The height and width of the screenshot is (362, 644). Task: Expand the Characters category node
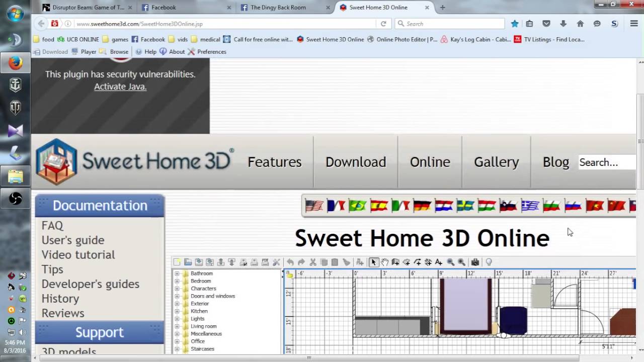tap(177, 289)
